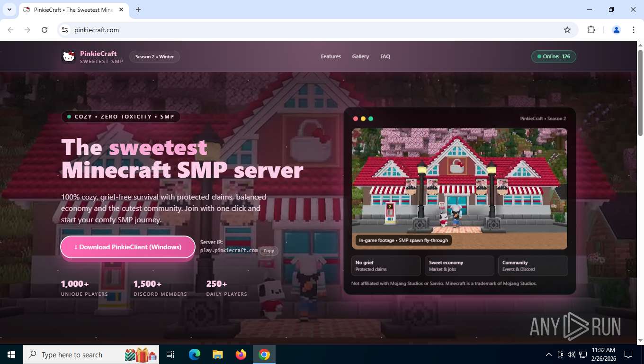
Task: Open the Chrome three-dot menu
Action: (x=634, y=30)
